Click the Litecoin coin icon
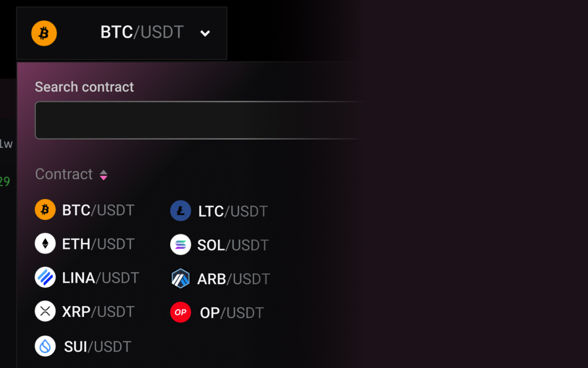588x368 pixels. [x=180, y=211]
